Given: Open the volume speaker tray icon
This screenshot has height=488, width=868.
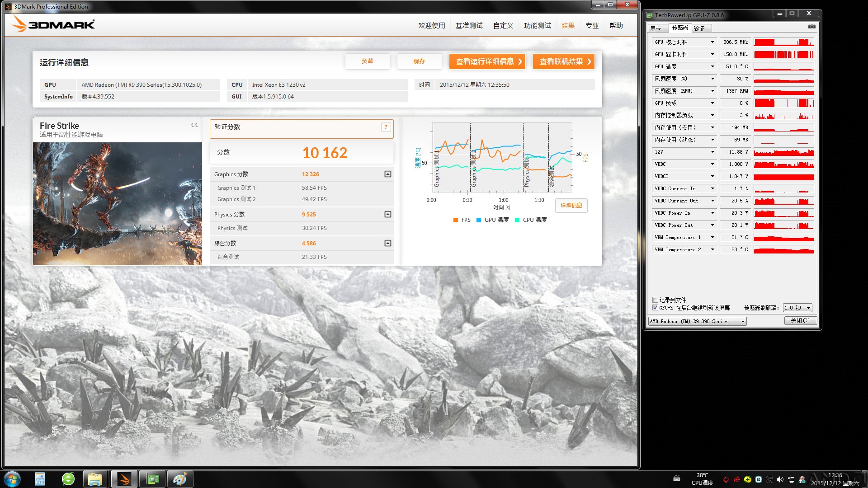Looking at the screenshot, I should point(780,479).
